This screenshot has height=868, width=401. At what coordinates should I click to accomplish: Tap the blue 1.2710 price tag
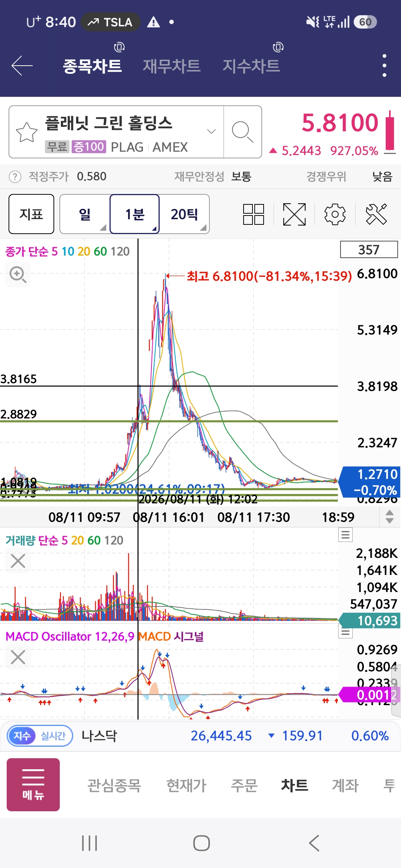pyautogui.click(x=370, y=482)
